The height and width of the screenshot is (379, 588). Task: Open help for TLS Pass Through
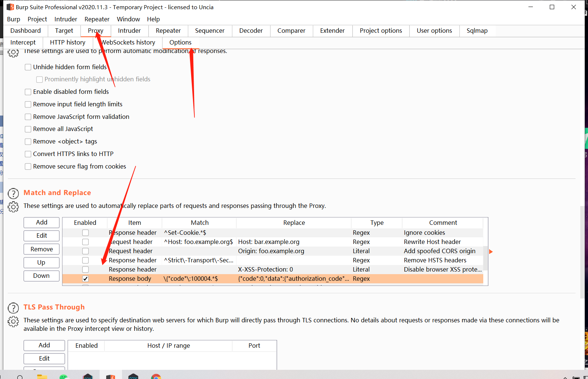pyautogui.click(x=13, y=308)
